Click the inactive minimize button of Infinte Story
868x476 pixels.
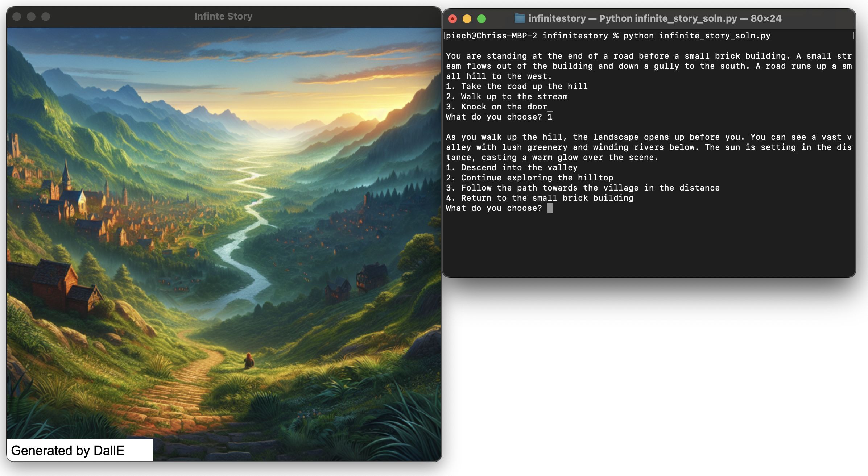(31, 17)
